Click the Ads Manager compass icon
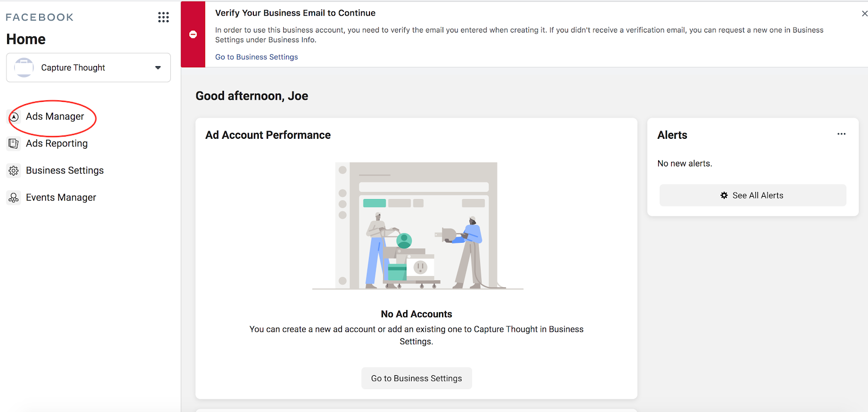 [14, 117]
